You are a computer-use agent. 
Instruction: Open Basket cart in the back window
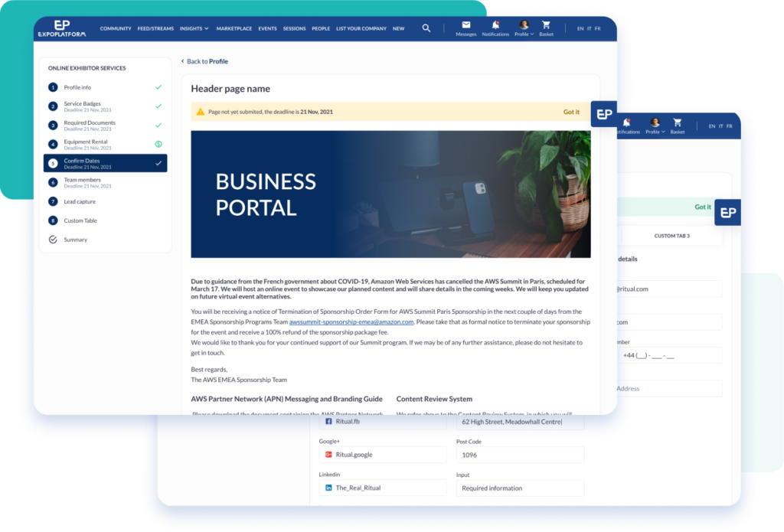(x=677, y=122)
